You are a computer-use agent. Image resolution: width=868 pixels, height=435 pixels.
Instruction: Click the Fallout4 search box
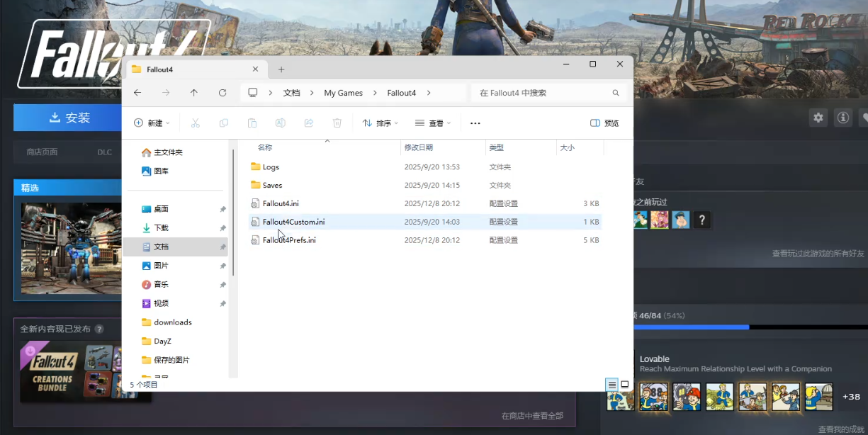click(x=542, y=93)
